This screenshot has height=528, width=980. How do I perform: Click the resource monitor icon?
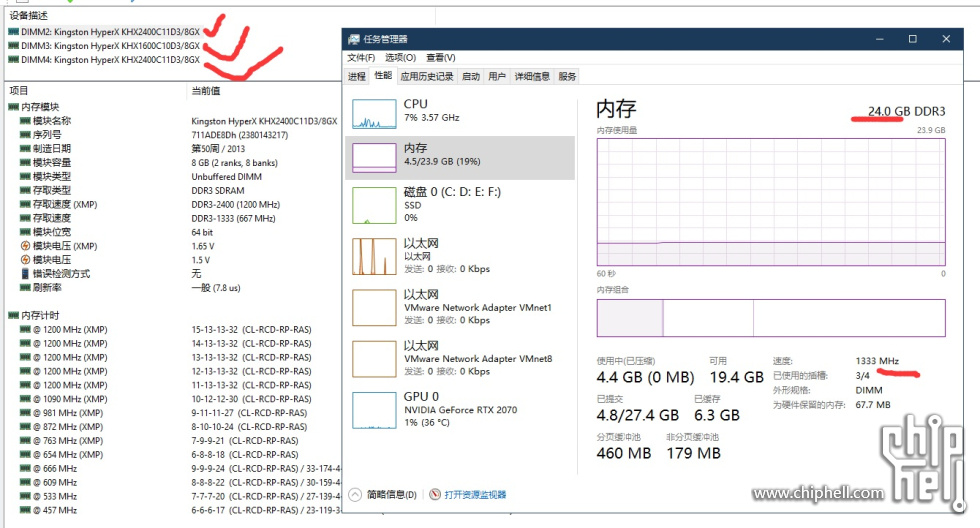click(x=435, y=494)
